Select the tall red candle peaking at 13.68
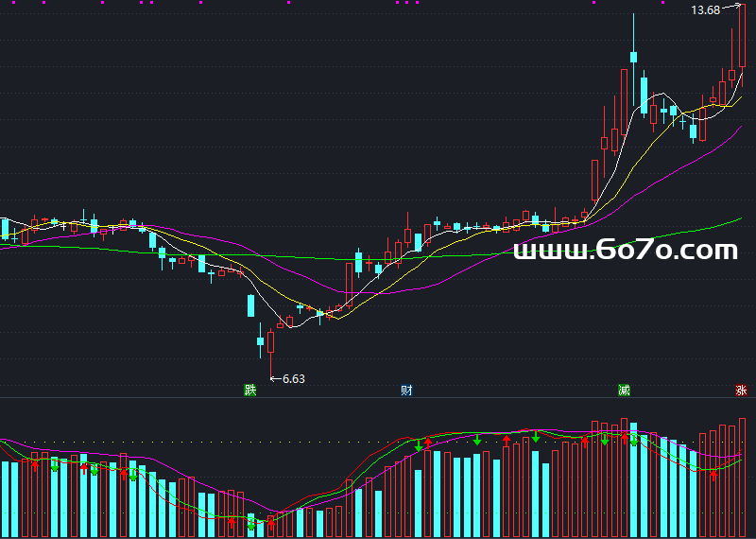The image size is (756, 539). point(742,44)
